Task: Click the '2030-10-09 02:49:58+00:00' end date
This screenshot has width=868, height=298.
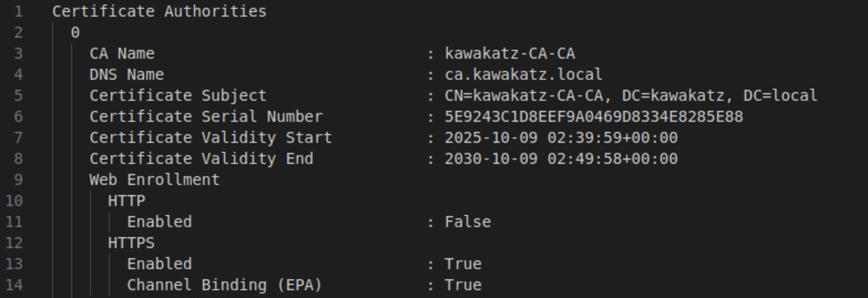Action: coord(561,159)
